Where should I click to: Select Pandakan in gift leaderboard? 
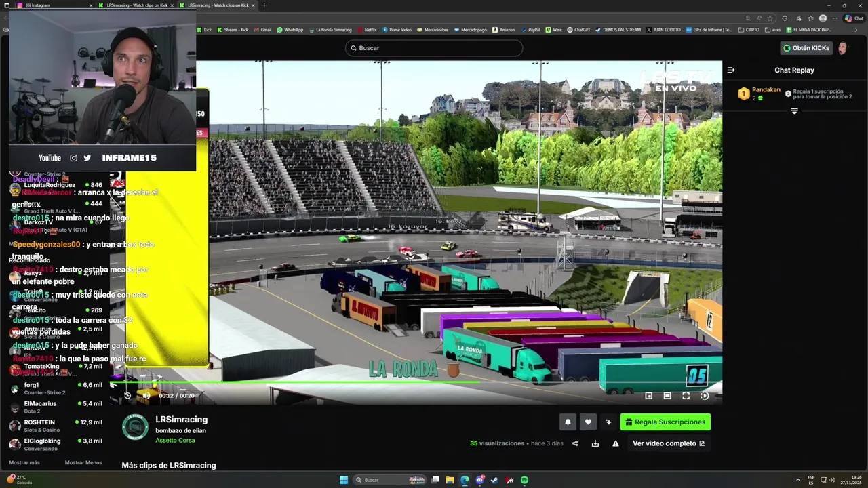point(759,94)
